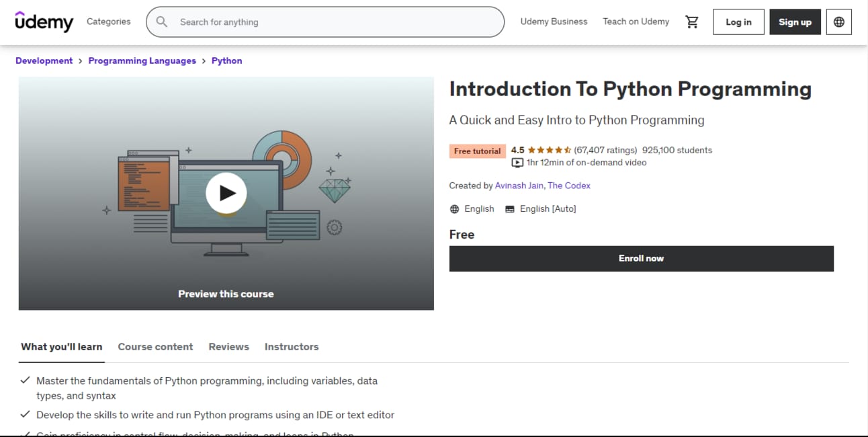Click the 925,100 students text
The width and height of the screenshot is (868, 437).
(677, 151)
